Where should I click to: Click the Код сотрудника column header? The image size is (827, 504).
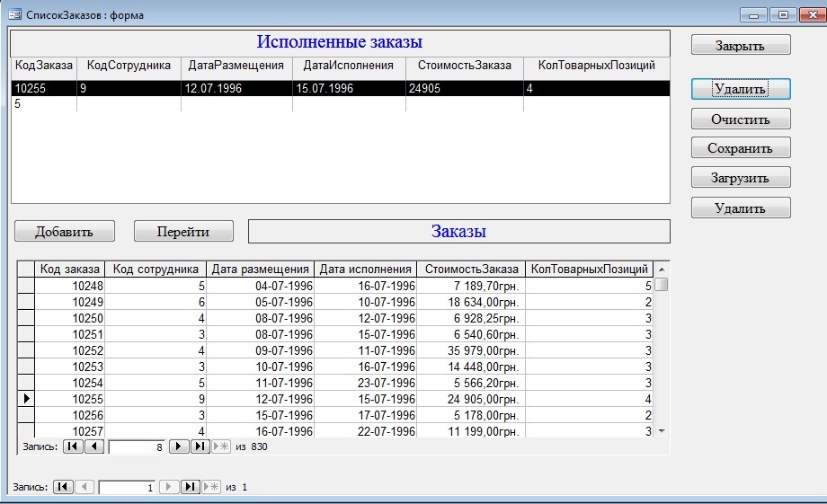point(156,269)
